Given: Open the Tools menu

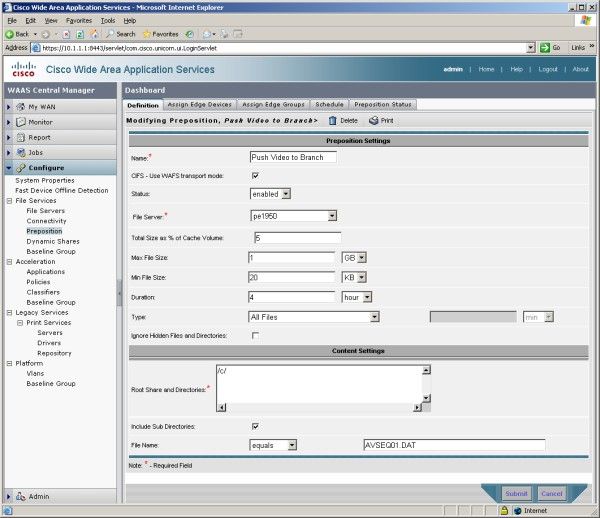Looking at the screenshot, I should (108, 21).
